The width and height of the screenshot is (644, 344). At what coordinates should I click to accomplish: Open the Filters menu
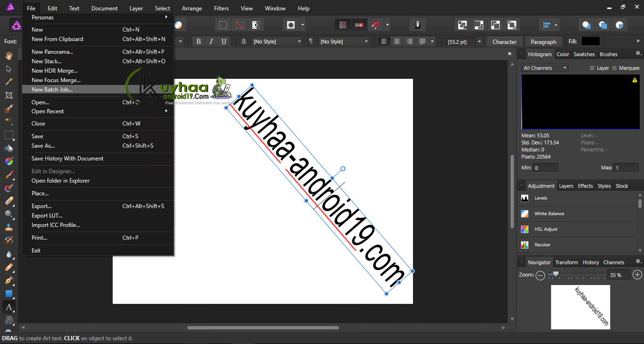(x=221, y=8)
